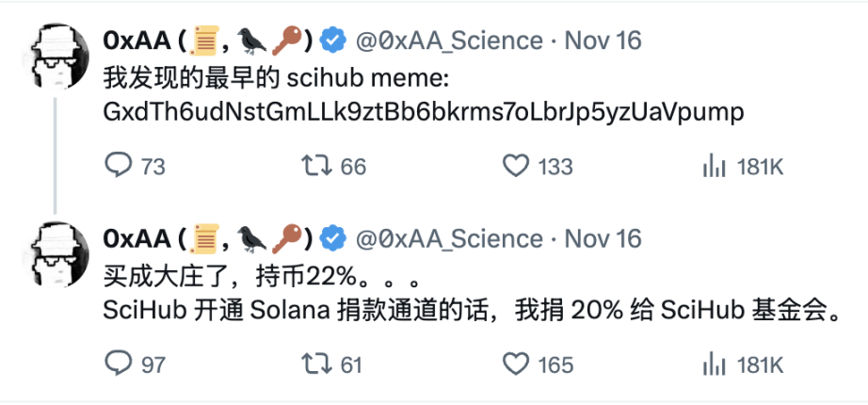Click the reply icon on first tweet
868x405 pixels.
click(118, 167)
